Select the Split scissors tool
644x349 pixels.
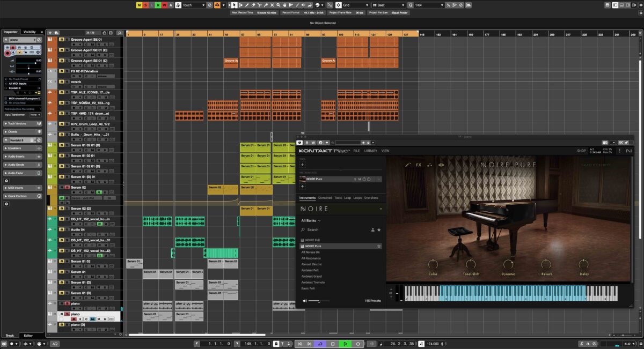[259, 5]
